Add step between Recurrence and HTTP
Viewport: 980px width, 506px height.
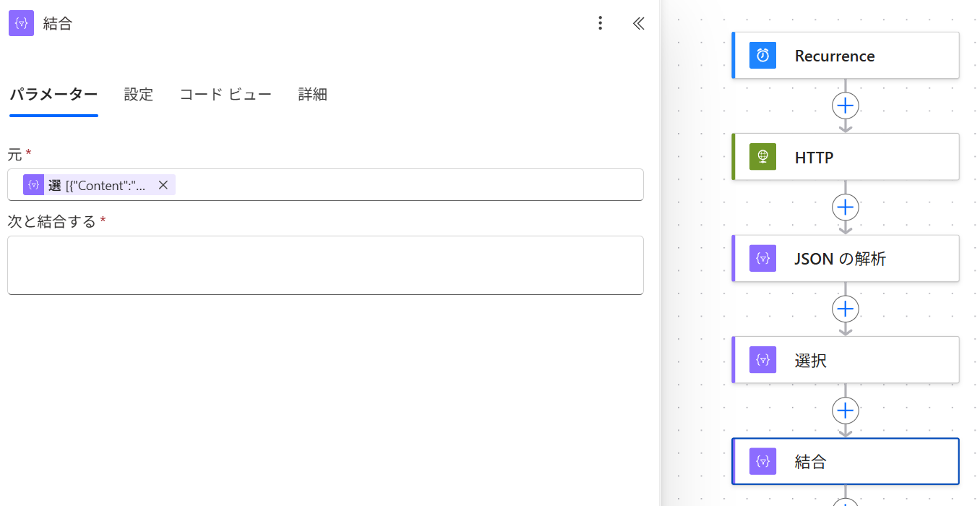click(845, 106)
